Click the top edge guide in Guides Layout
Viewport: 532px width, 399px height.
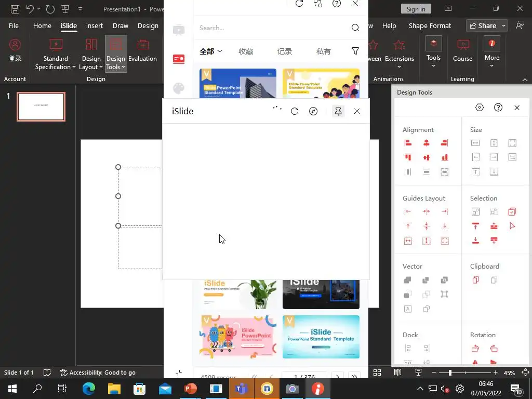point(408,226)
